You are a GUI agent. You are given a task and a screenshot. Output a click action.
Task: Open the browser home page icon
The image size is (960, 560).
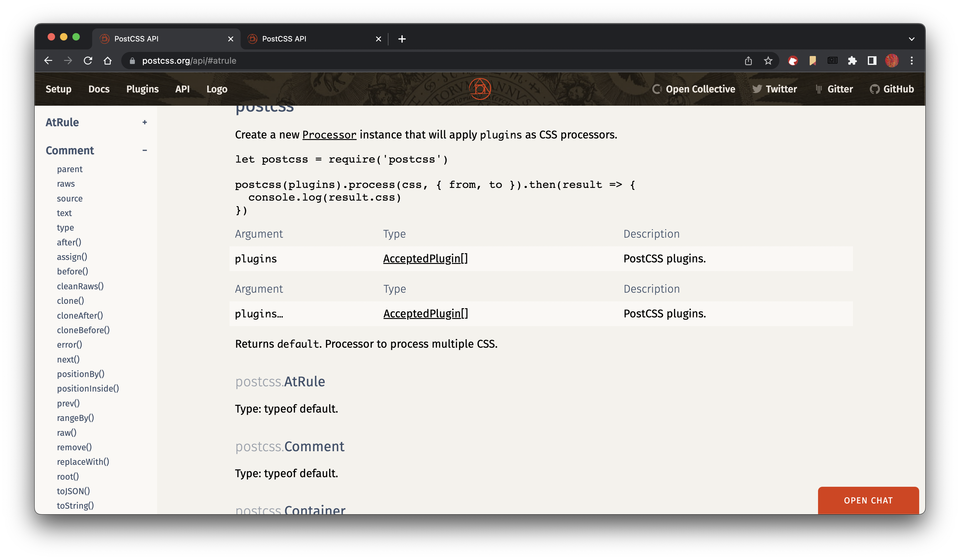[x=107, y=61]
